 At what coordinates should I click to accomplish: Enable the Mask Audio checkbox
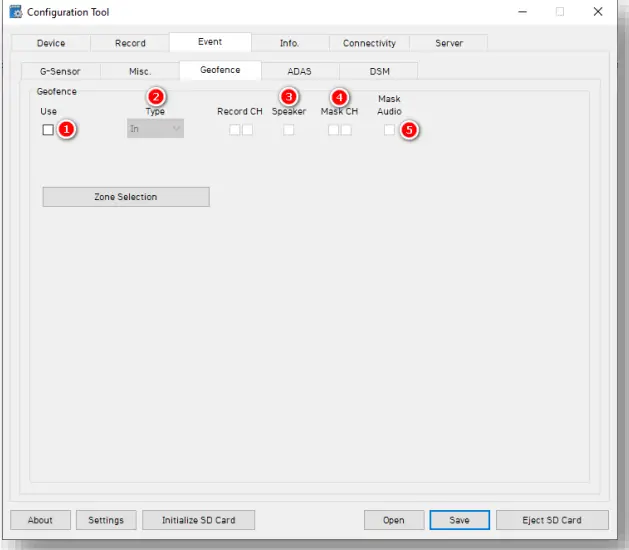coord(389,130)
